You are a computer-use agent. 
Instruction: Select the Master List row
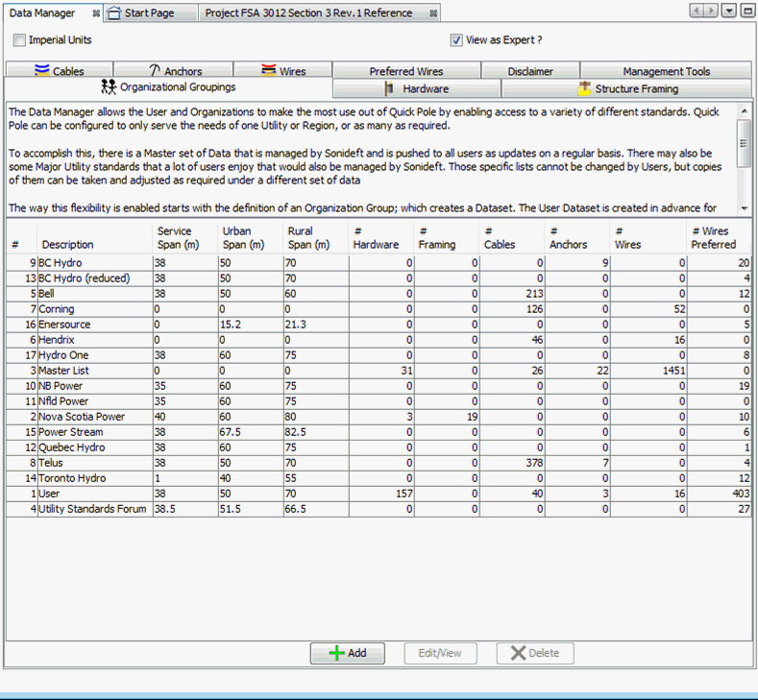pos(379,371)
